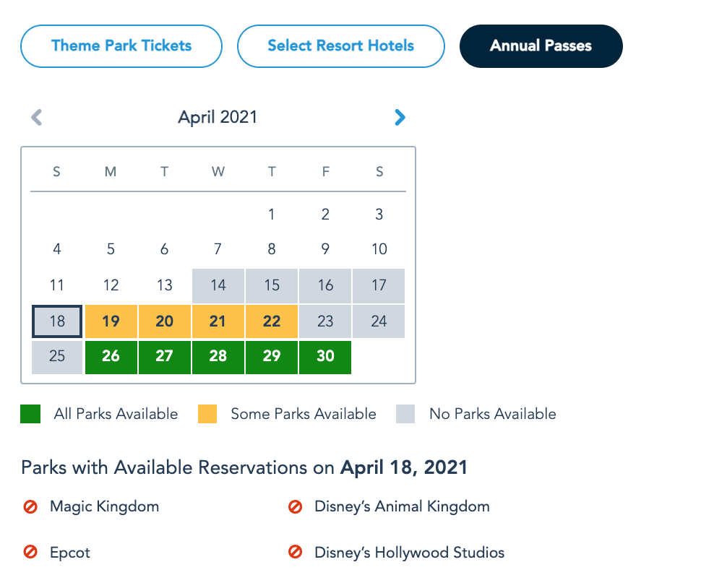This screenshot has width=714, height=588.
Task: Click unavailable icon by Disney's Hollywood Studios
Action: 295,553
